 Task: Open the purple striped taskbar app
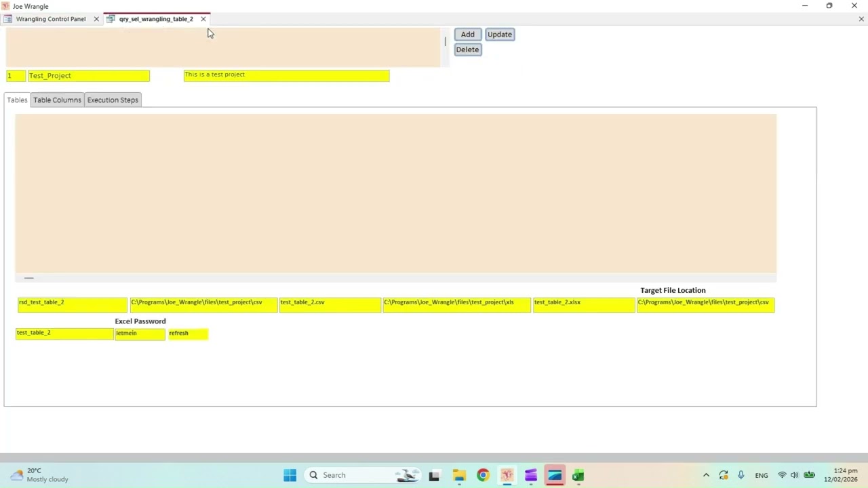click(x=530, y=475)
